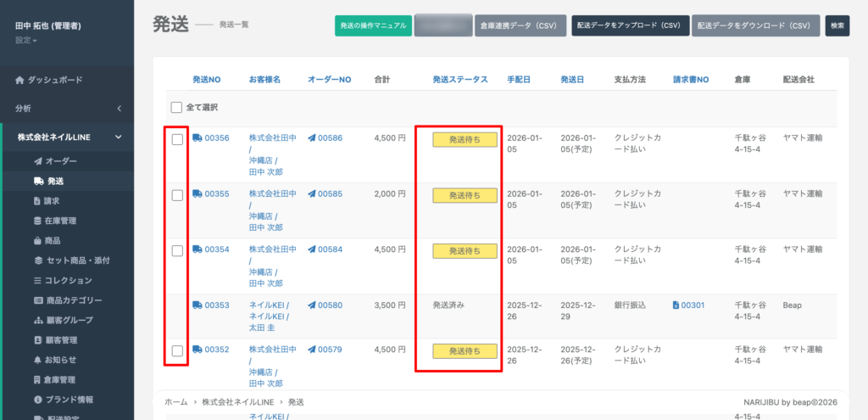Click the bell icon for お知らせ
The width and height of the screenshot is (868, 420).
point(37,360)
